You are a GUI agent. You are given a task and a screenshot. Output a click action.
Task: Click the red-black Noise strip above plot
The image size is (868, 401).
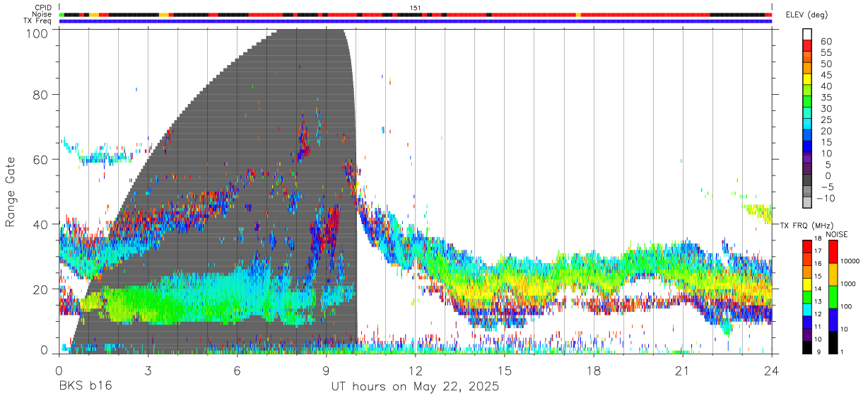pos(416,14)
